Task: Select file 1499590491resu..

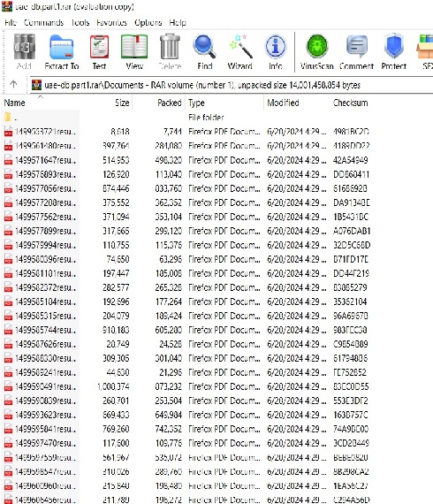Action: 45,386
